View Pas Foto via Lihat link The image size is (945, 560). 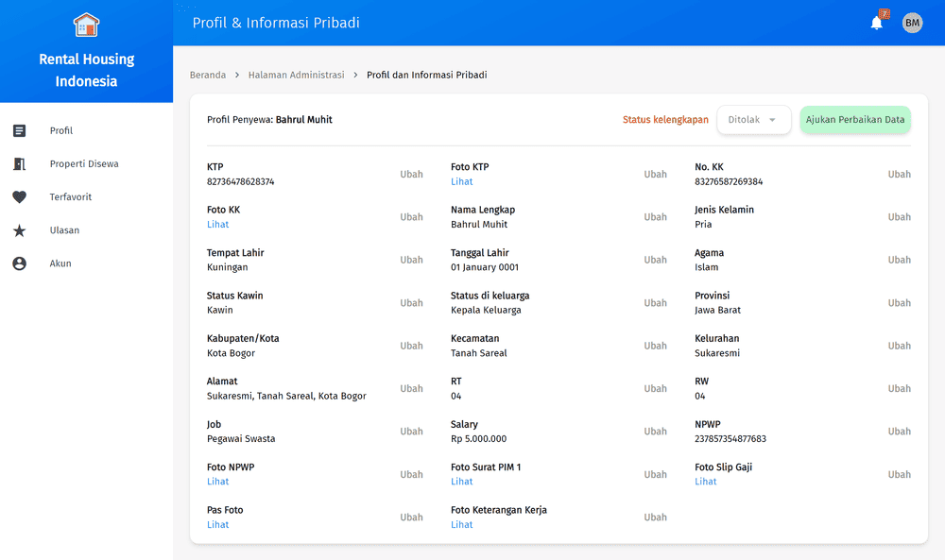217,524
